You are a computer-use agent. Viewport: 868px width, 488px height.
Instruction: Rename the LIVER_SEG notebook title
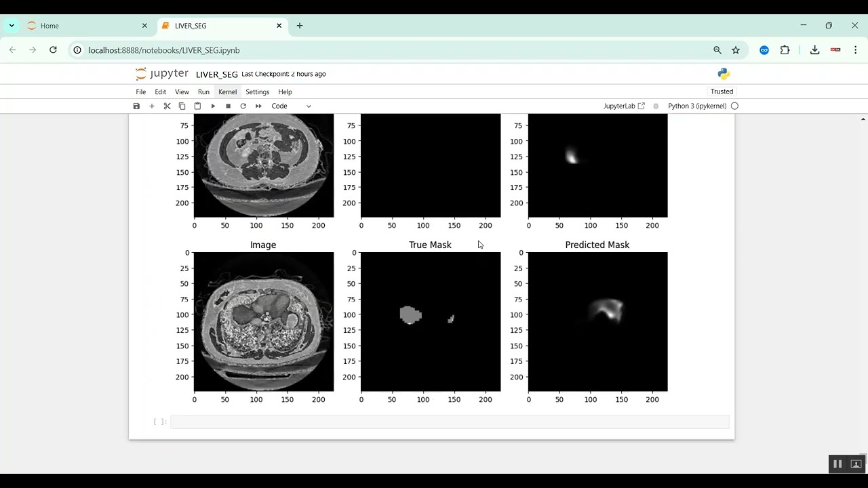point(216,74)
